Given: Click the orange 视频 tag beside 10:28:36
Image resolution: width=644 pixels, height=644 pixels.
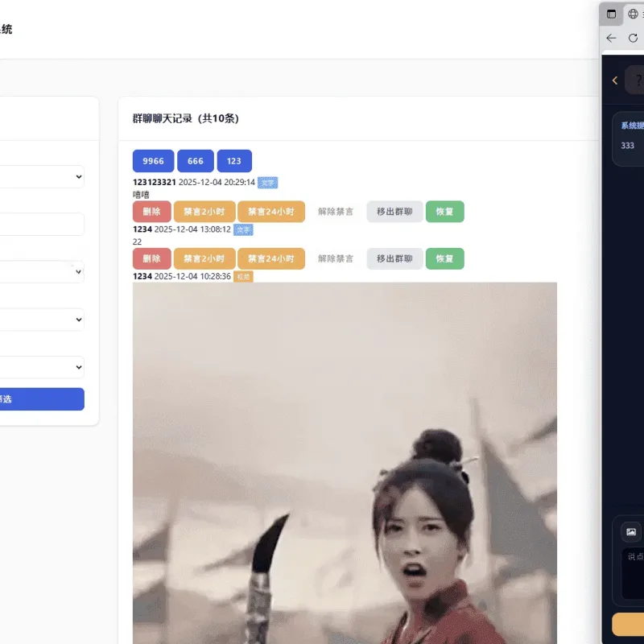Looking at the screenshot, I should click(x=243, y=276).
